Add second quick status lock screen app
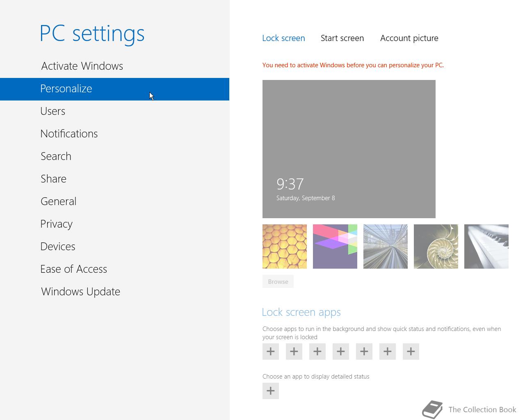Viewport: 525px width, 420px height. point(294,352)
